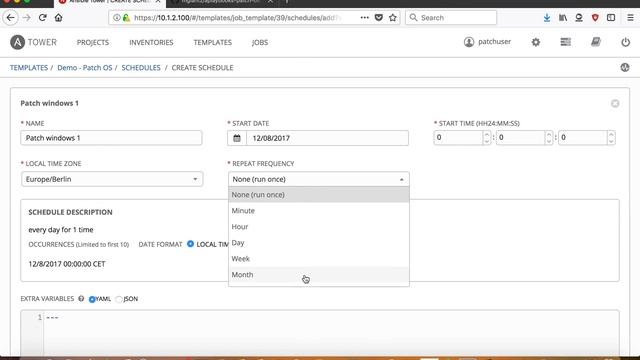Open the Local Time Zone dropdown

[112, 179]
